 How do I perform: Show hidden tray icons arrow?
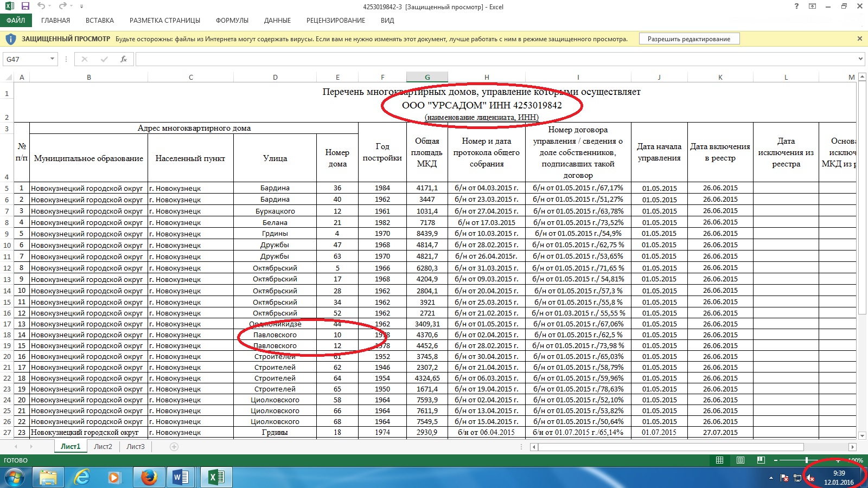(771, 478)
